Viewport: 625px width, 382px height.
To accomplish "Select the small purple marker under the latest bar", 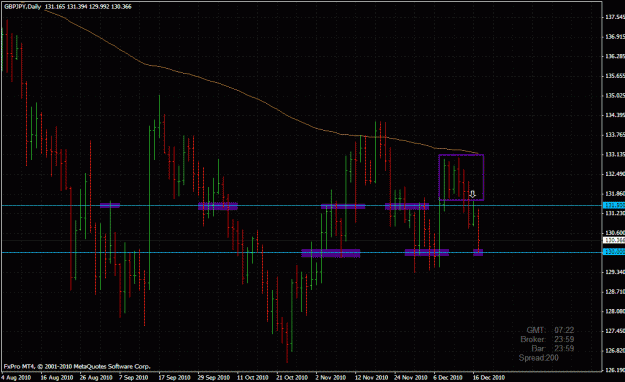I will (478, 252).
